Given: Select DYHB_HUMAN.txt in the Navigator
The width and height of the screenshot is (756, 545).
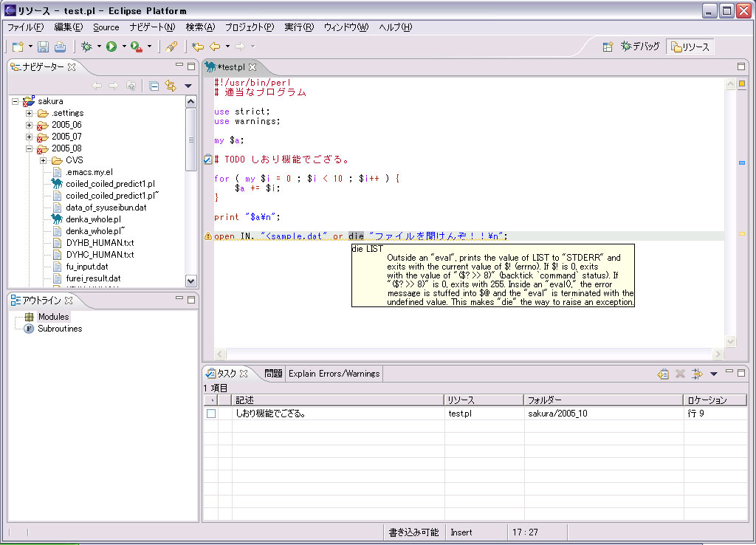Looking at the screenshot, I should [x=100, y=243].
